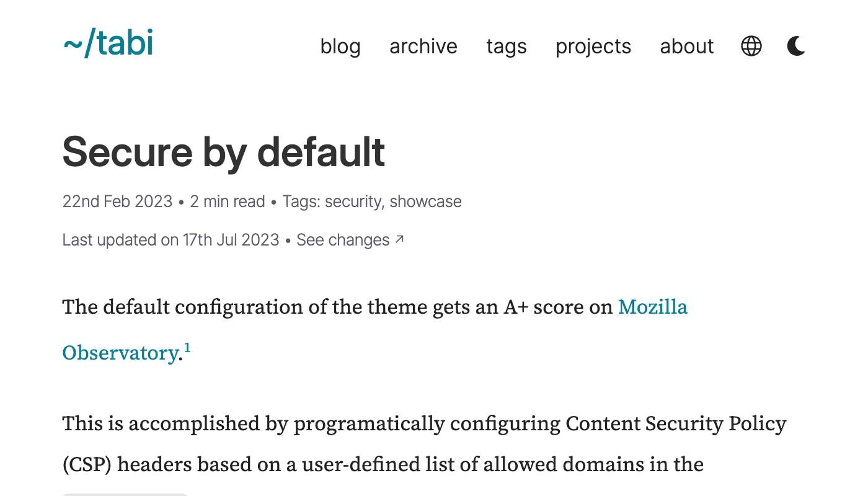The image size is (868, 496).
Task: Visit the projects page
Action: pos(593,46)
